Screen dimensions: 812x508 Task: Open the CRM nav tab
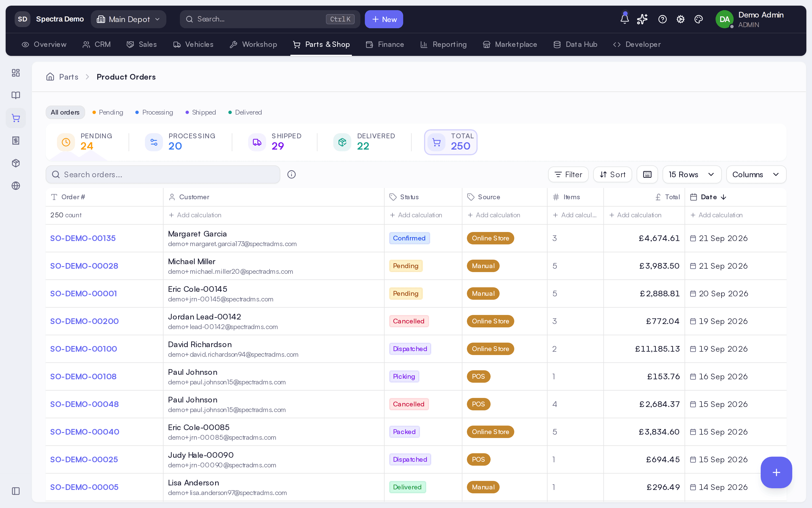point(97,44)
